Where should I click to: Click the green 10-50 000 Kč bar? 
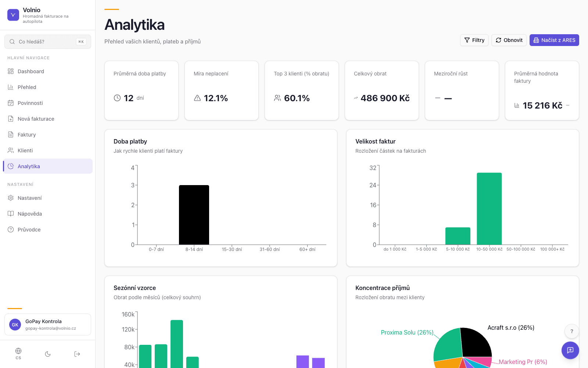tap(489, 209)
